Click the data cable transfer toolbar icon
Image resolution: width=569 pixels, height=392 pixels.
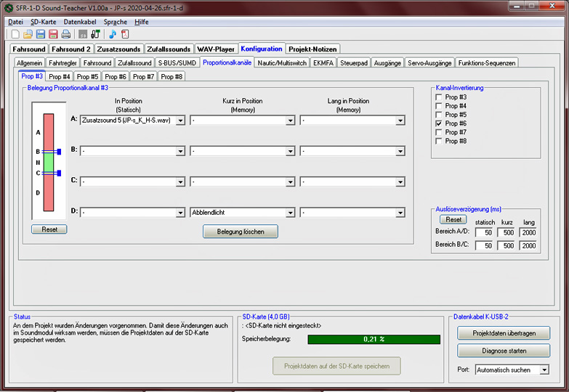(x=95, y=34)
